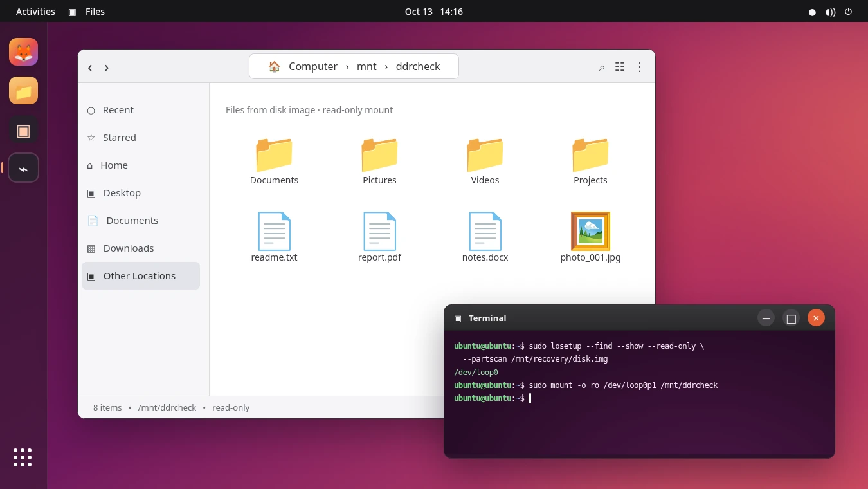Open the Videos folder

pos(485,154)
